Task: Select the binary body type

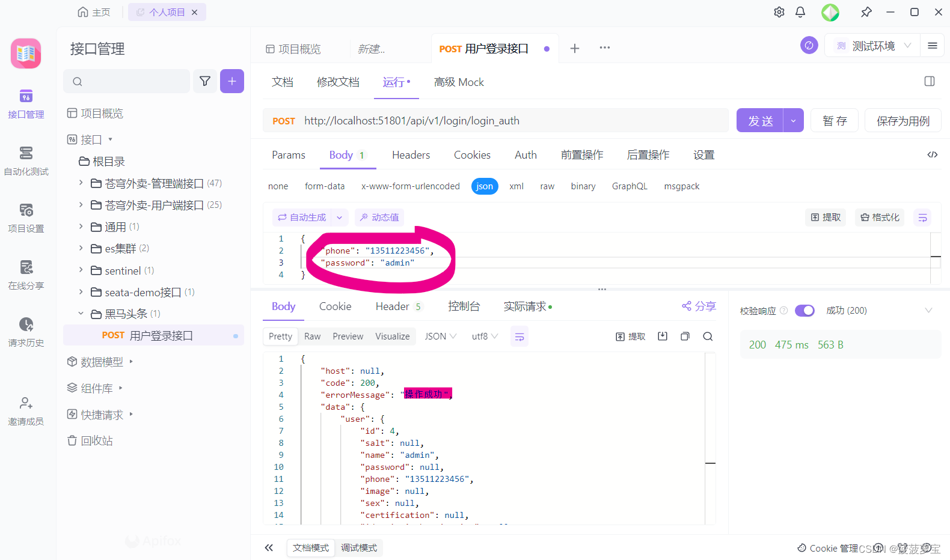Action: click(583, 186)
